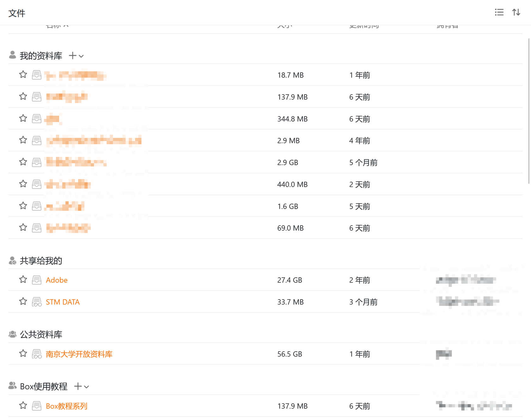This screenshot has height=420, width=531.
Task: Open the Adobe shared library
Action: (x=57, y=280)
